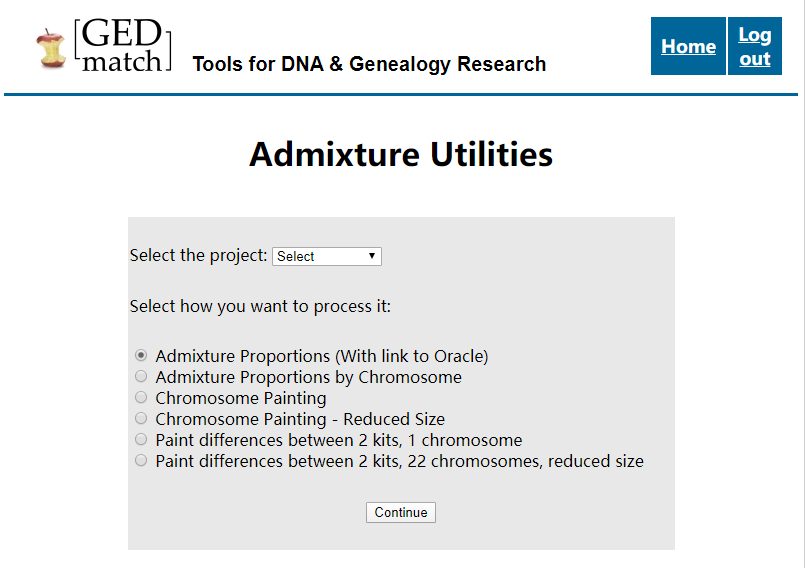Click the Tools for DNA & Genealogy tagline
This screenshot has width=805, height=568.
(369, 64)
